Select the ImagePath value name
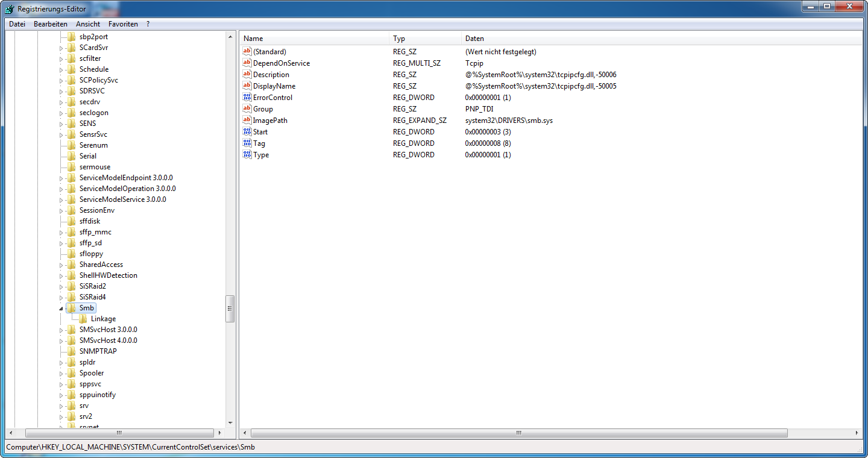Viewport: 868px width, 458px height. (270, 120)
